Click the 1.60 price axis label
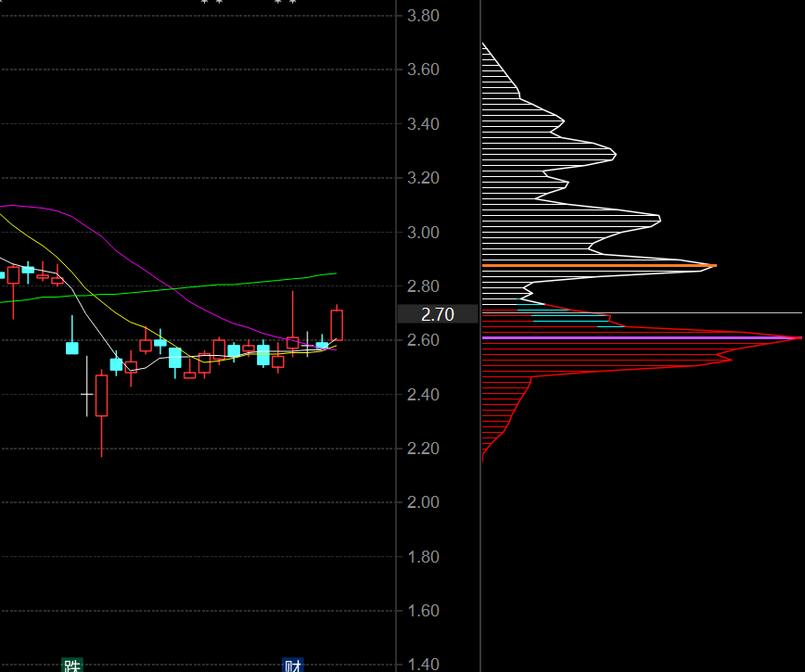The image size is (805, 672). 423,611
